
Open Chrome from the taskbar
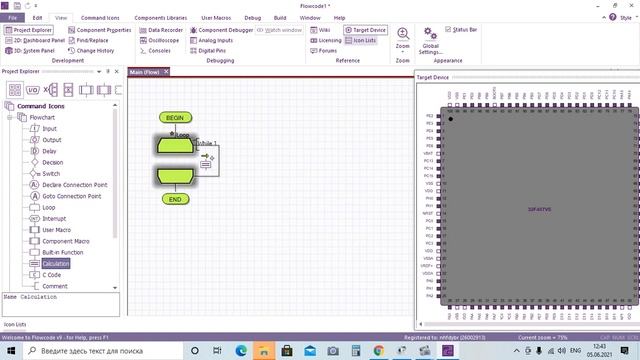(378, 351)
